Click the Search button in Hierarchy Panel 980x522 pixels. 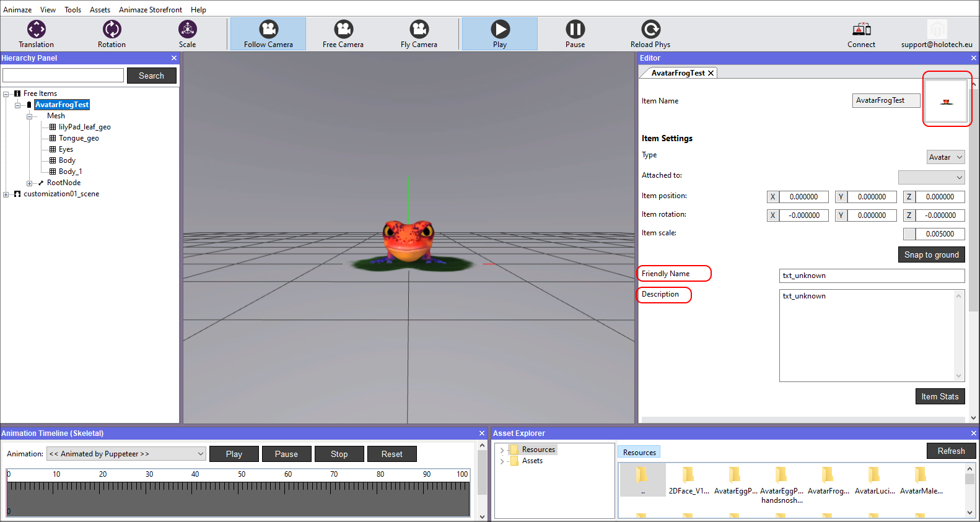tap(152, 76)
